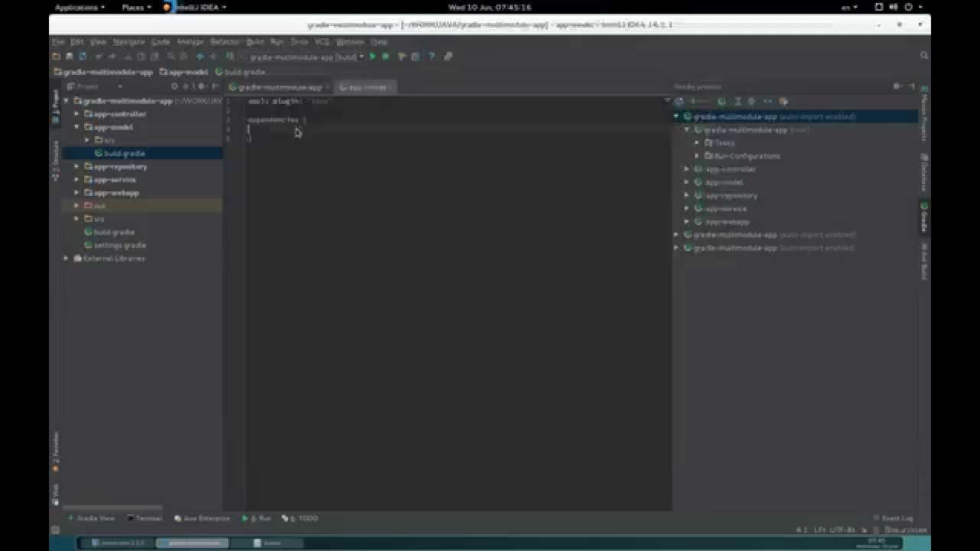The width and height of the screenshot is (980, 551).
Task: Click the Gradle panel gear settings icon
Action: pyautogui.click(x=898, y=86)
